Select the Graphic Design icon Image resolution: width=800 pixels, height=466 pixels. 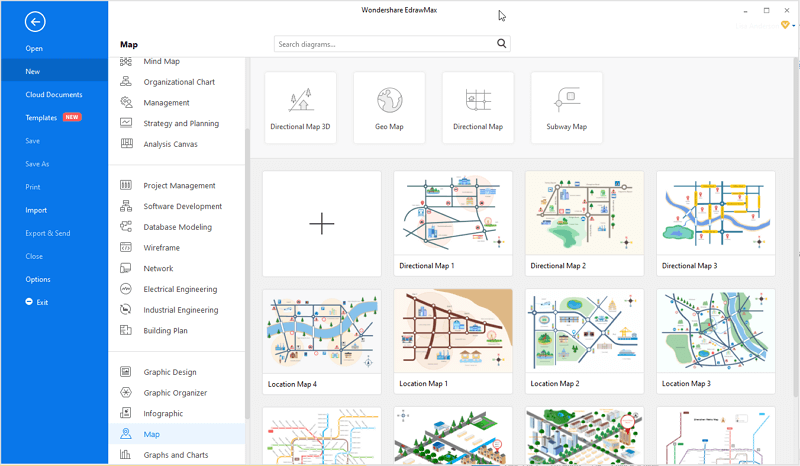[126, 372]
